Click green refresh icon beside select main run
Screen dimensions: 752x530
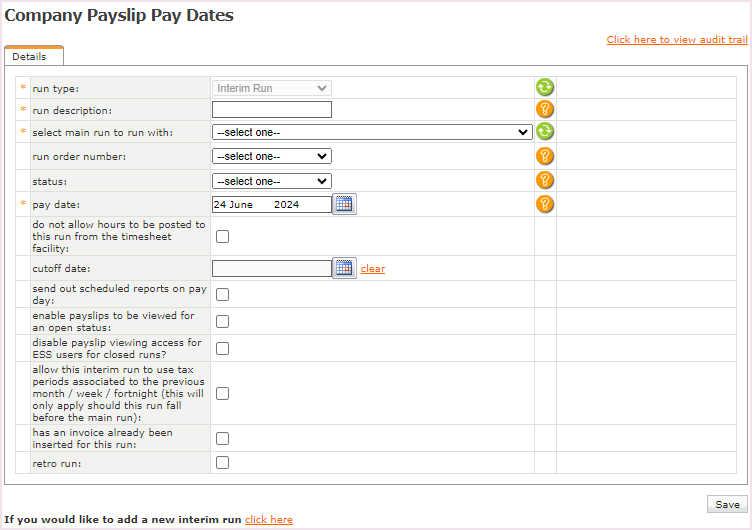pos(544,131)
